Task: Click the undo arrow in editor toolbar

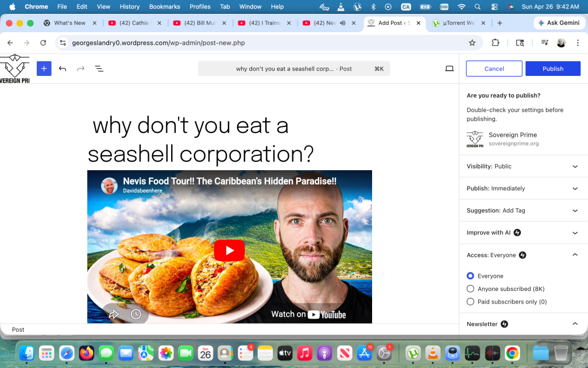Action: pyautogui.click(x=63, y=68)
